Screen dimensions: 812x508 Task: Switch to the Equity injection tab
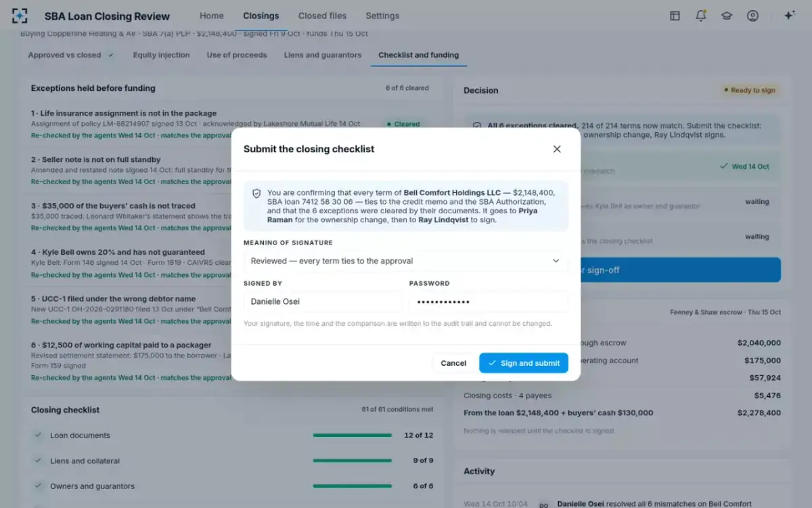click(x=161, y=55)
